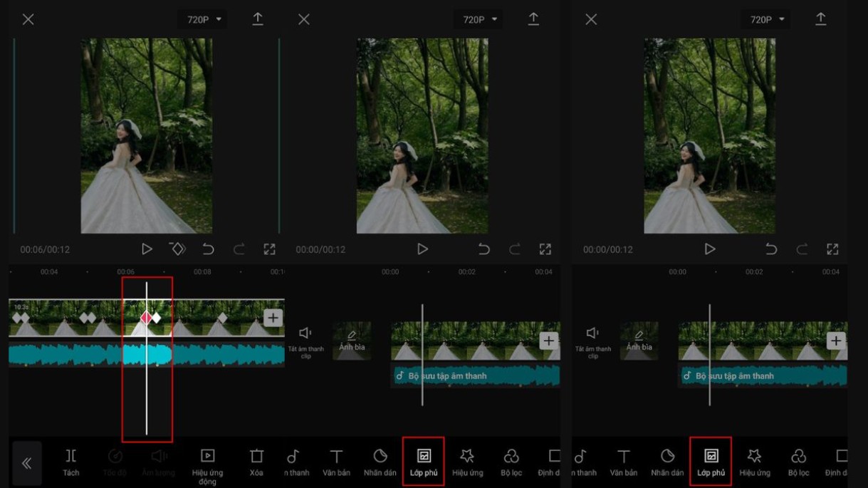Play the video in the left panel

[x=147, y=249]
